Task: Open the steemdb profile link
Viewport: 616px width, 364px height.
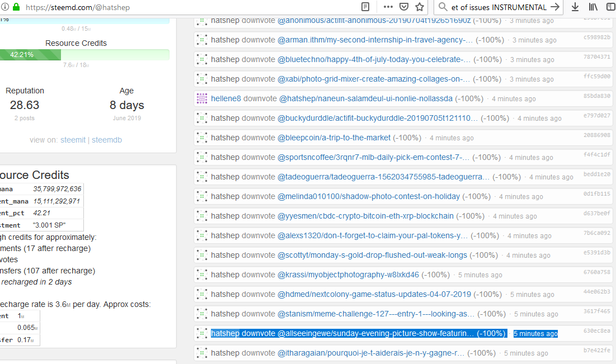Action: 107,140
